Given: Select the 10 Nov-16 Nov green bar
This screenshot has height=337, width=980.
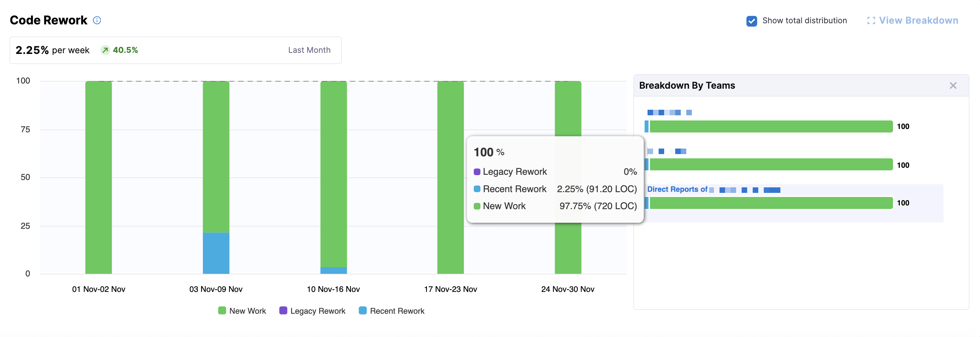Looking at the screenshot, I should point(333,173).
